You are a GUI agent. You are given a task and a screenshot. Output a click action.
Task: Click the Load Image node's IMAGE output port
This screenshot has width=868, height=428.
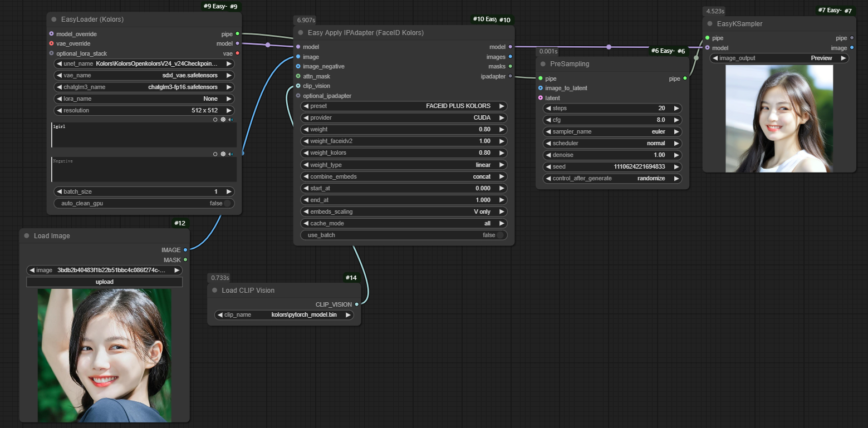click(185, 250)
